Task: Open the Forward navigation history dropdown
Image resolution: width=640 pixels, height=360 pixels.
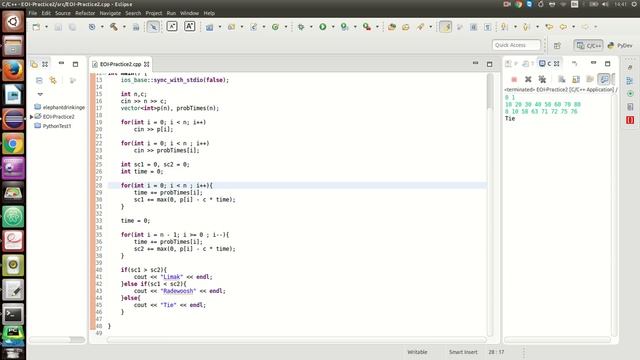Action: 596,27
